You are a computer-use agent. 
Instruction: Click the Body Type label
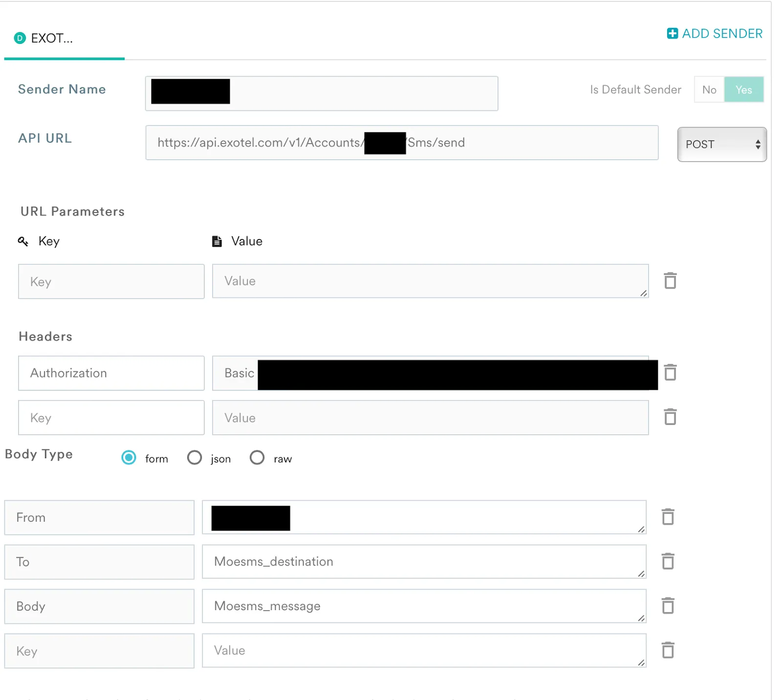pos(39,454)
